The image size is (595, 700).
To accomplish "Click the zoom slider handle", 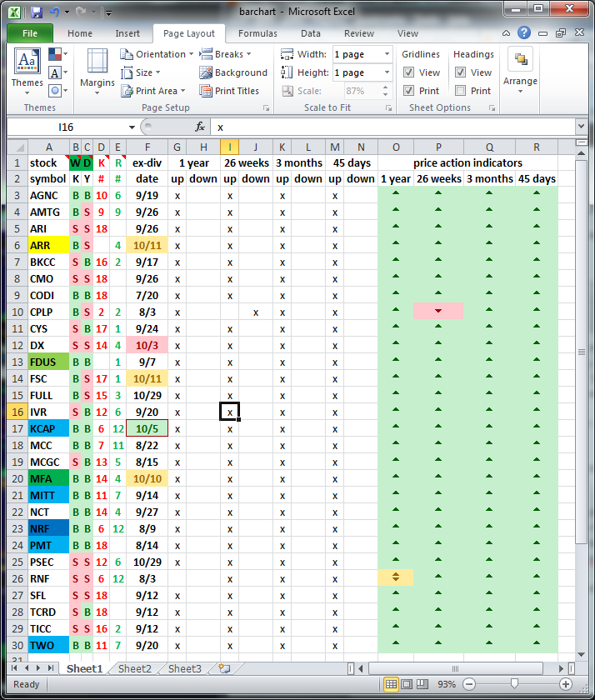I will point(515,684).
